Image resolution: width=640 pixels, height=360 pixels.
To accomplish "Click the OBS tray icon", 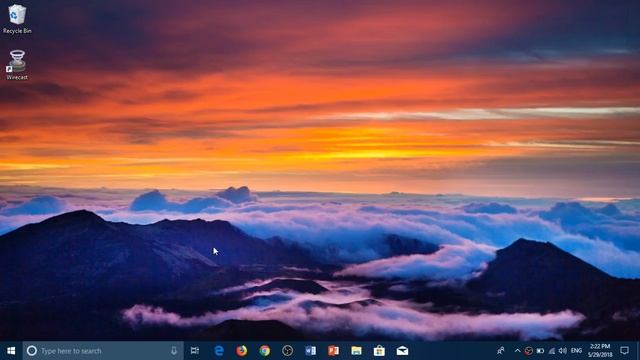I will pyautogui.click(x=529, y=351).
